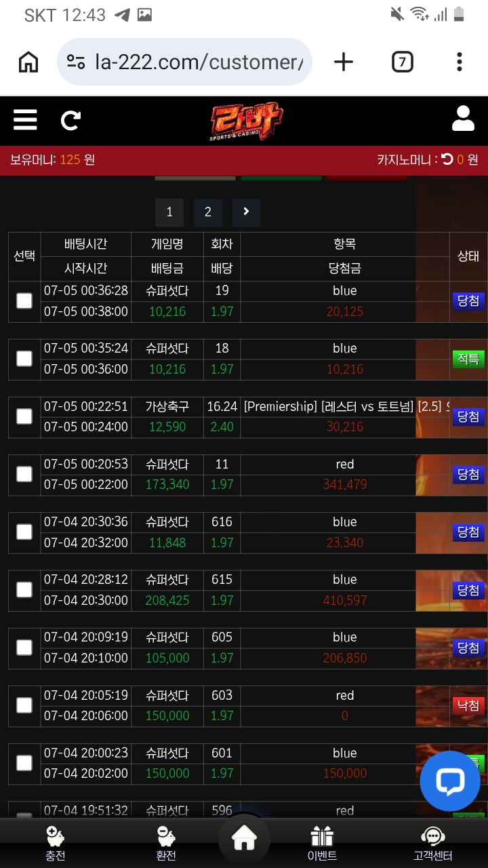The width and height of the screenshot is (488, 868).
Task: Open the browser three-dot menu
Action: (460, 62)
